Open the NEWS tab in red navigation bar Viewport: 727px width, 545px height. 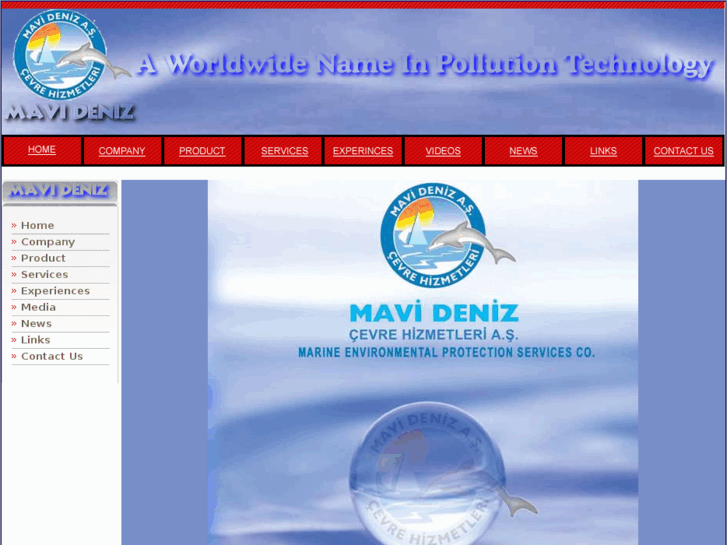[523, 151]
